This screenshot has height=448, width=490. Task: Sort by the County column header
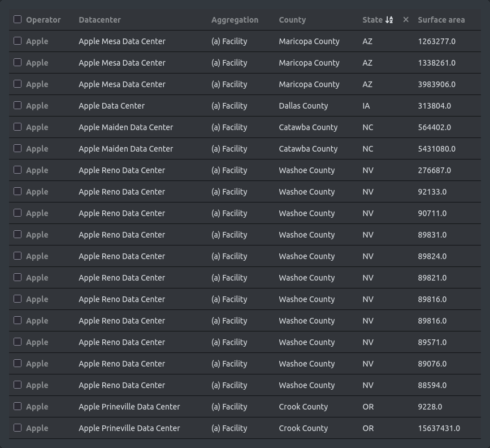tap(292, 20)
